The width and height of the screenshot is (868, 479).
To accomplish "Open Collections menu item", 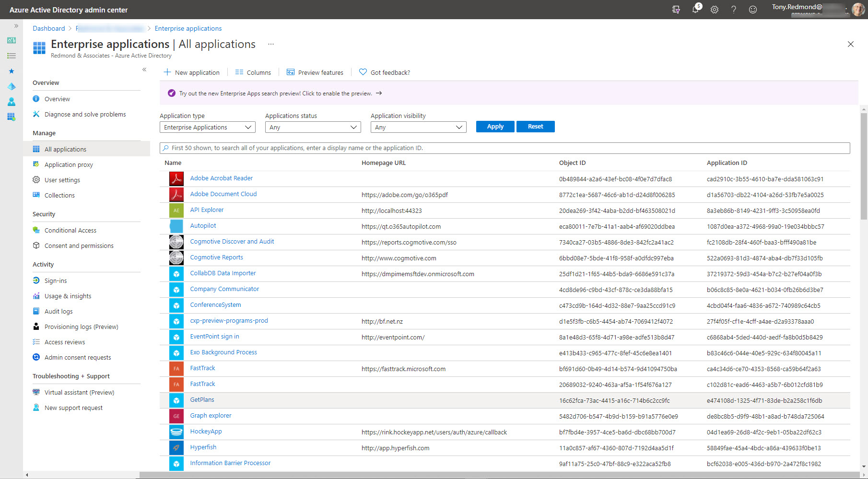I will pos(59,195).
